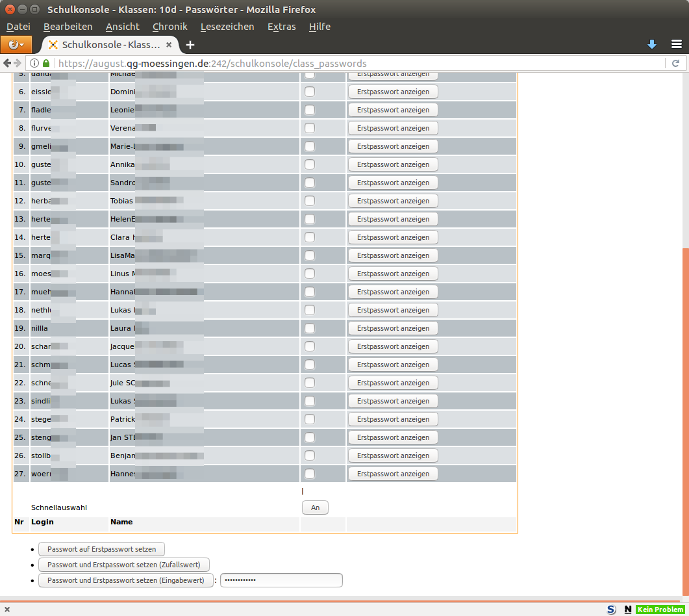This screenshot has width=689, height=616.
Task: Select the checkbox in row 20
Action: [x=310, y=346]
